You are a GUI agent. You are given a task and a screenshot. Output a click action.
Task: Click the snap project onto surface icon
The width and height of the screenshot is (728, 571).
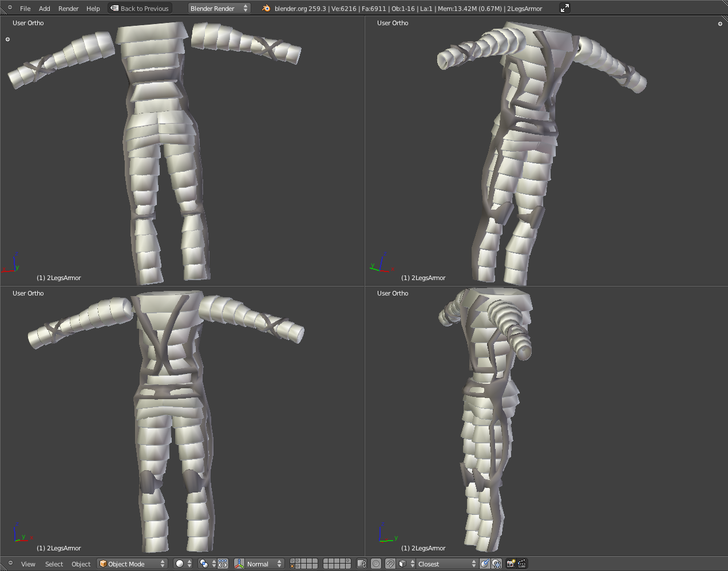496,564
